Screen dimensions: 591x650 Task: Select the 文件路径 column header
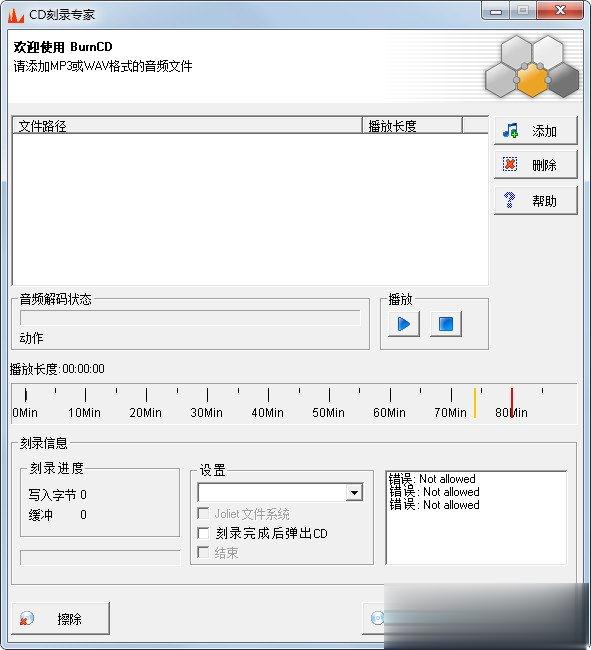pos(188,126)
